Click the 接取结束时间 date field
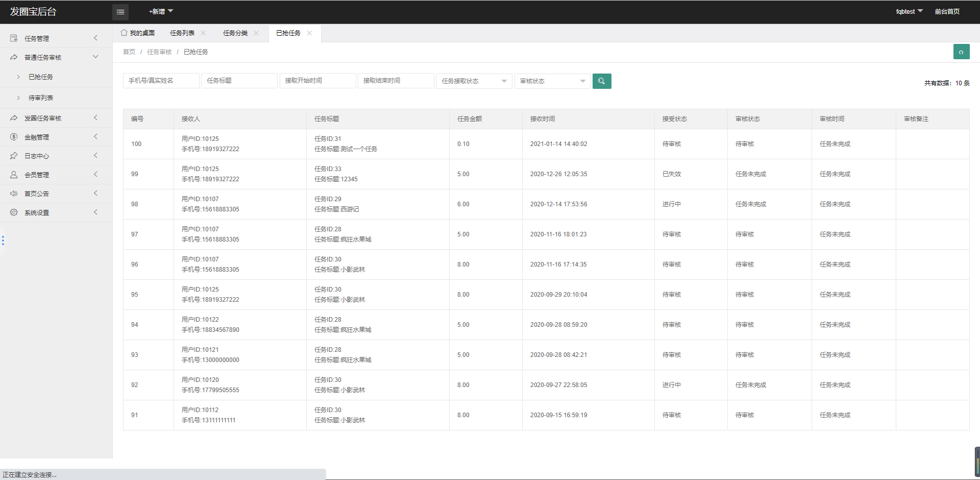Viewport: 980px width, 480px height. click(396, 81)
